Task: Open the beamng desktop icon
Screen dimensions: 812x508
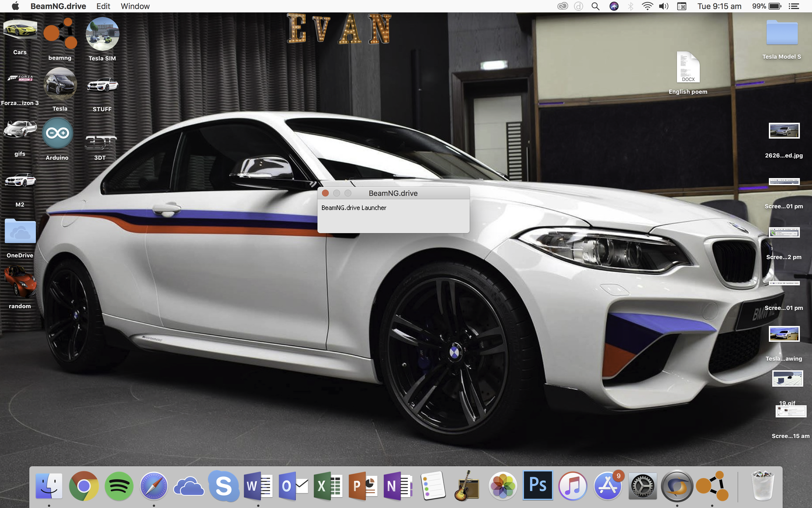Action: point(60,33)
